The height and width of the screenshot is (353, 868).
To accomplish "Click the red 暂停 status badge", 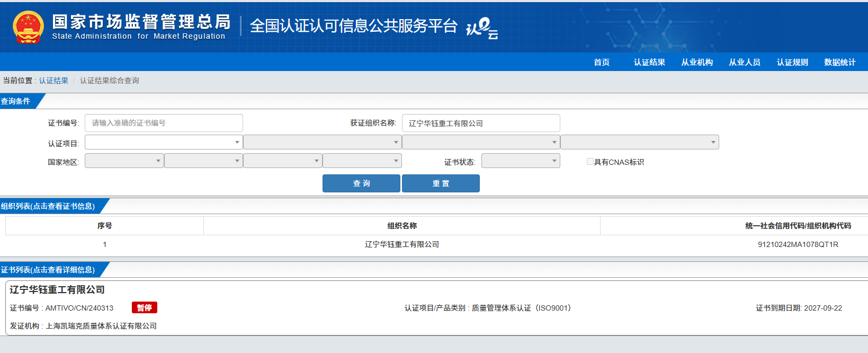I will click(x=145, y=308).
